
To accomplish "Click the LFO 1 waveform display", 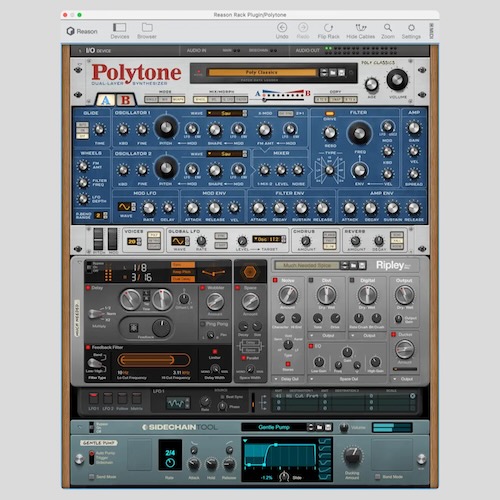I will pos(175,403).
